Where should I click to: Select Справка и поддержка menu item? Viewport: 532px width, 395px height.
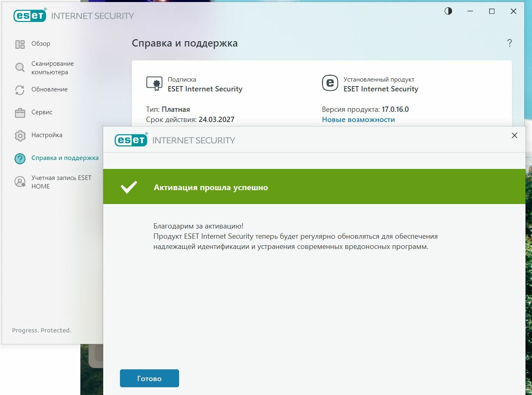point(65,158)
